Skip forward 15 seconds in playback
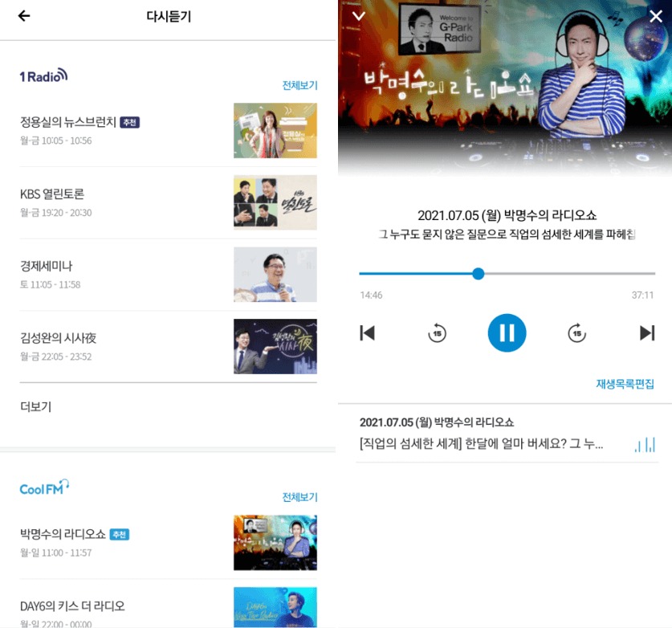The image size is (672, 628). [x=576, y=332]
